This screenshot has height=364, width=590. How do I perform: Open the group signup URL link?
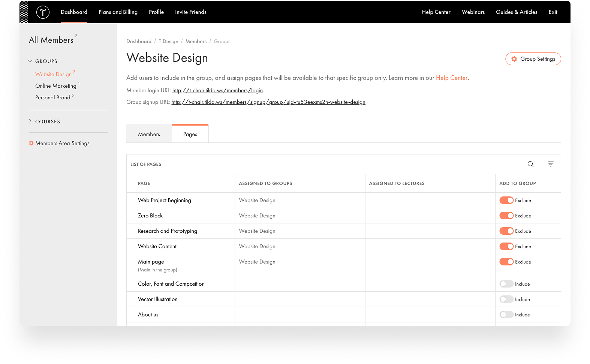268,102
